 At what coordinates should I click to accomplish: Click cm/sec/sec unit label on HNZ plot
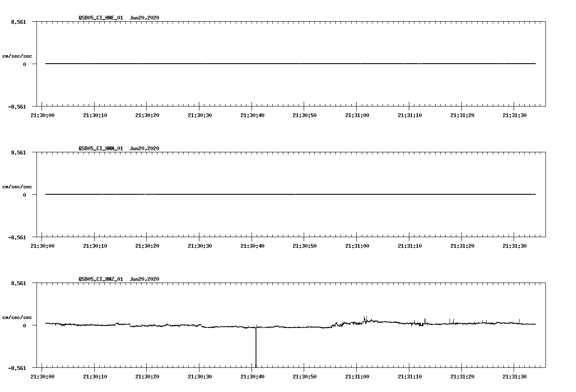(x=17, y=317)
